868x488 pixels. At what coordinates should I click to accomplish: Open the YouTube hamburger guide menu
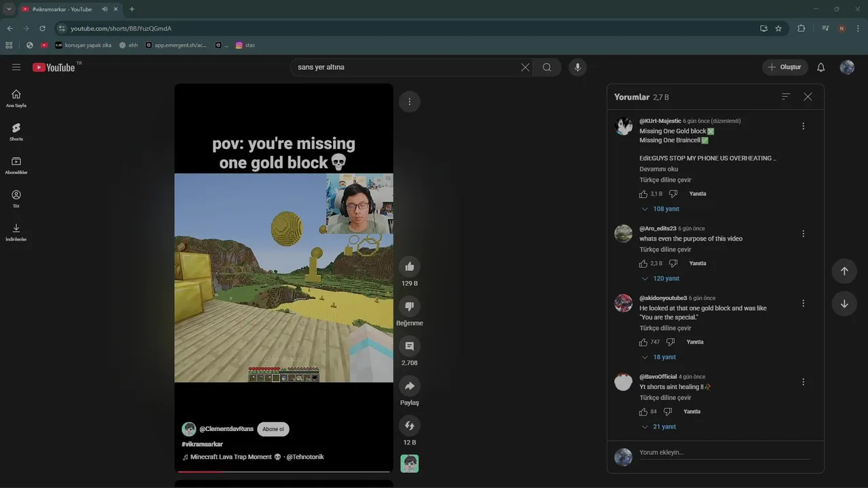(16, 67)
